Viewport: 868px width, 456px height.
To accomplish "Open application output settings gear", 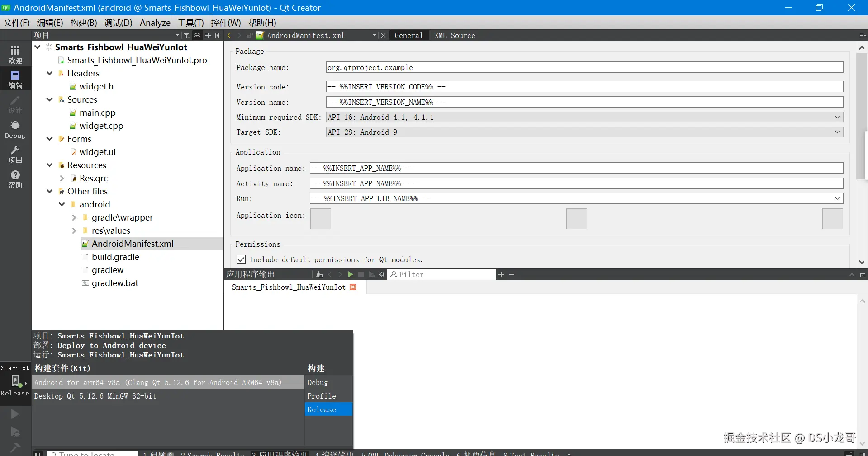I will pyautogui.click(x=382, y=274).
